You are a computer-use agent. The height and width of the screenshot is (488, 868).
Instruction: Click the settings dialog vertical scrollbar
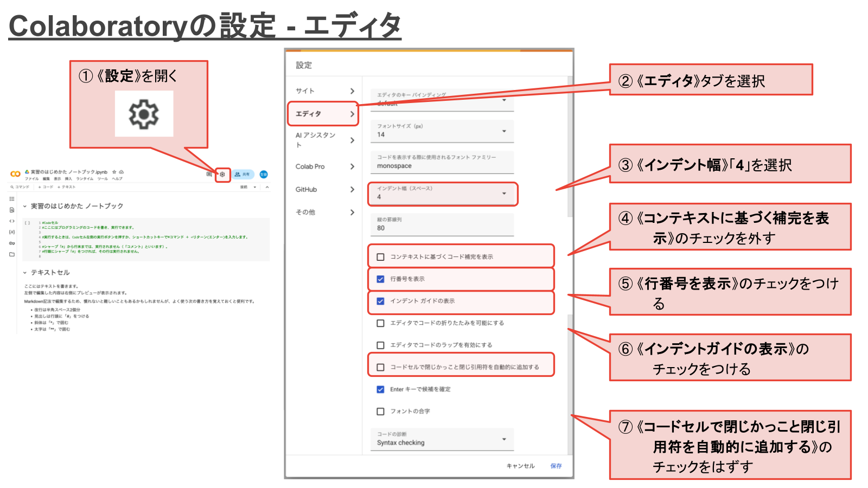coord(570,146)
